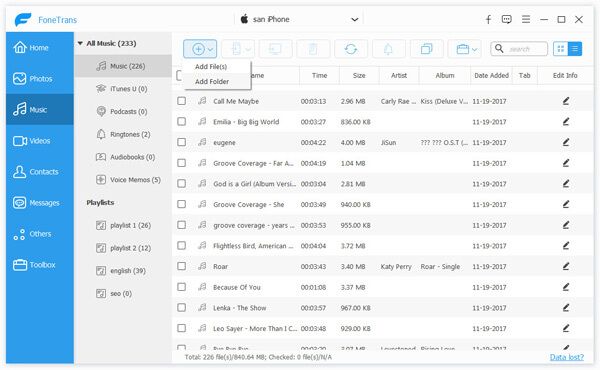Edit info for Lenka - The Show
Image resolution: width=600 pixels, height=370 pixels.
pyautogui.click(x=566, y=308)
